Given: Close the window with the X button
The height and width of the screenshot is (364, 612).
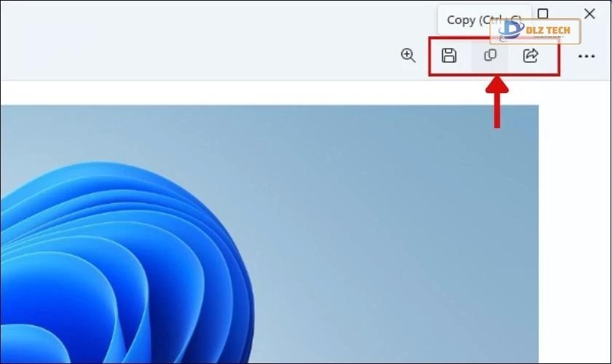Looking at the screenshot, I should [x=589, y=14].
